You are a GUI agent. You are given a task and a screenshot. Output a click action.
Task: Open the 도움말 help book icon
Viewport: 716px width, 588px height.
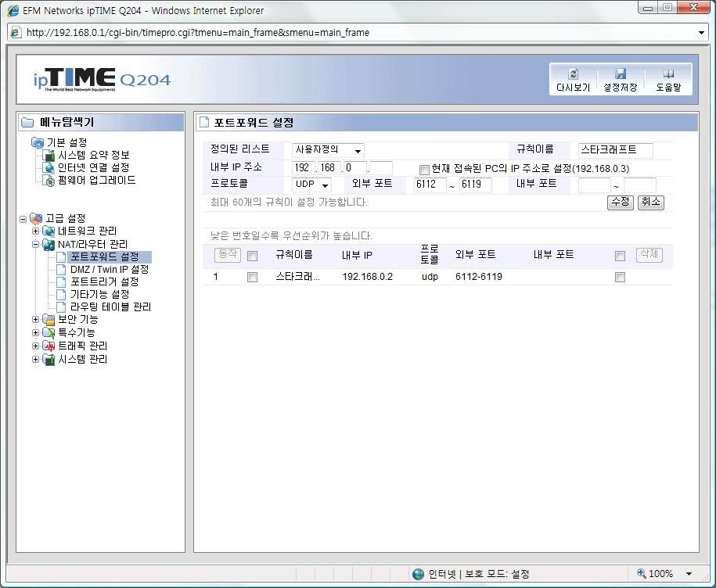[x=668, y=74]
